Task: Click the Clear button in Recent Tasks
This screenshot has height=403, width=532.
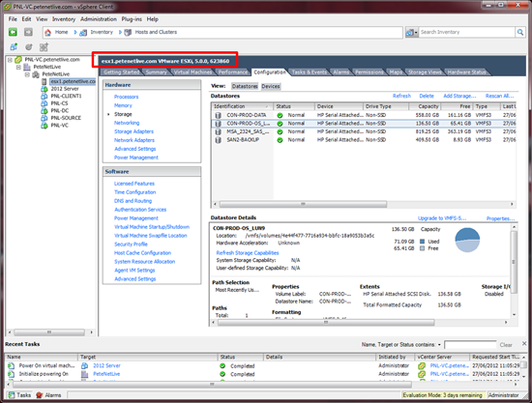Action: [x=506, y=345]
